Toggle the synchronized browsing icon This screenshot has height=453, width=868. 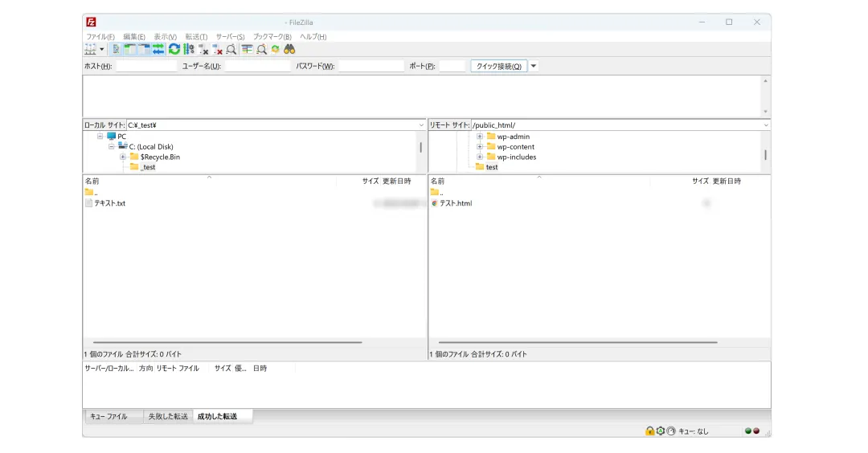pyautogui.click(x=275, y=49)
